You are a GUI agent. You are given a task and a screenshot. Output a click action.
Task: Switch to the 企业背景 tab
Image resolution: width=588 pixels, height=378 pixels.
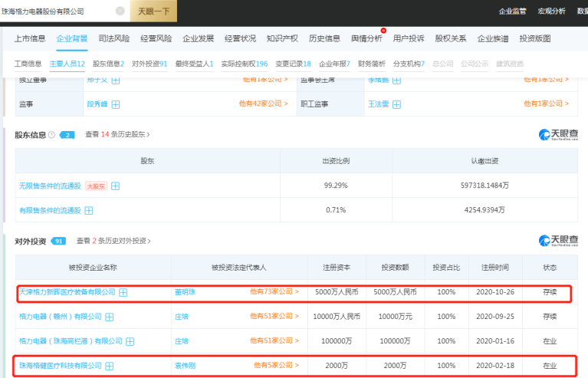coord(71,38)
